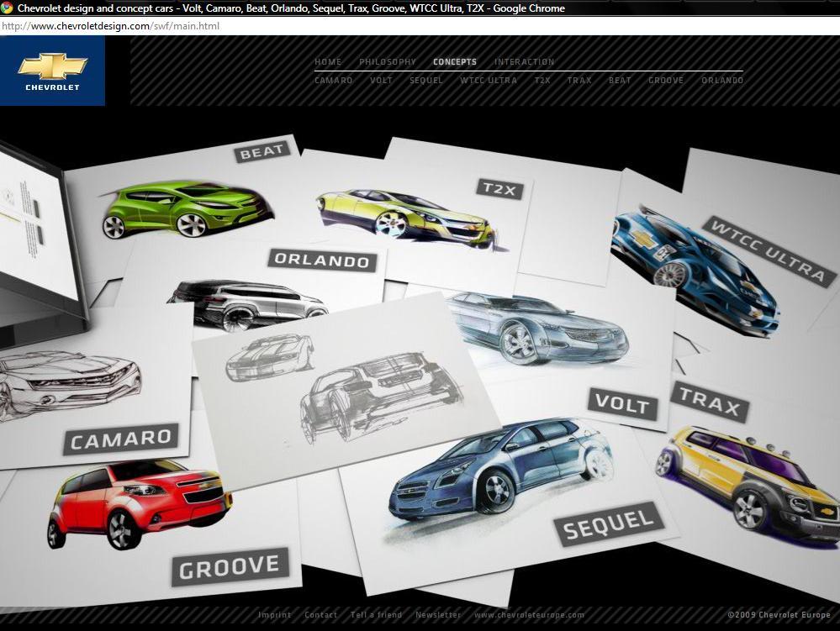The image size is (840, 631).
Task: Click the address bar URL
Action: 110,26
